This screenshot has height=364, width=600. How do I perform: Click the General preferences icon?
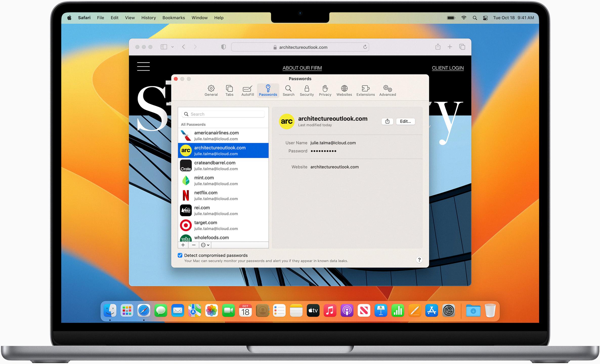(x=210, y=90)
